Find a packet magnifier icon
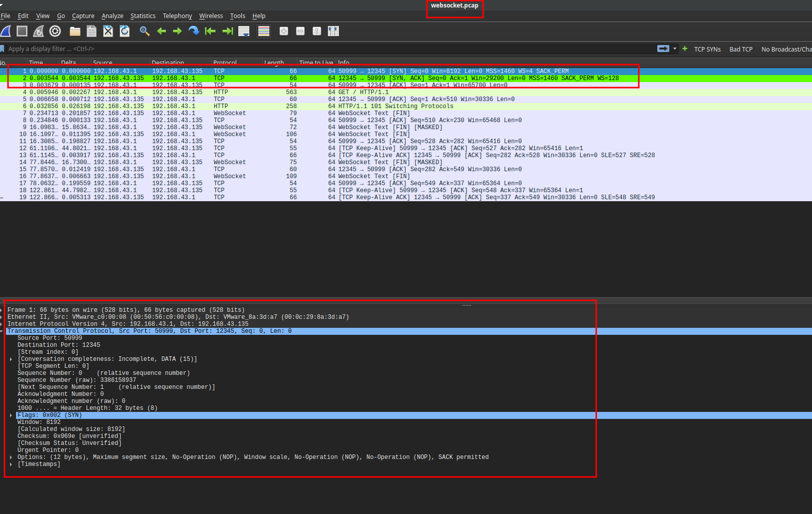Screen dimensions: 812x514 coord(145,31)
